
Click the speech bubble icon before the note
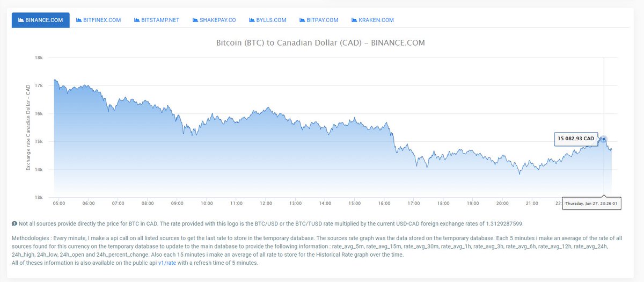click(x=14, y=222)
